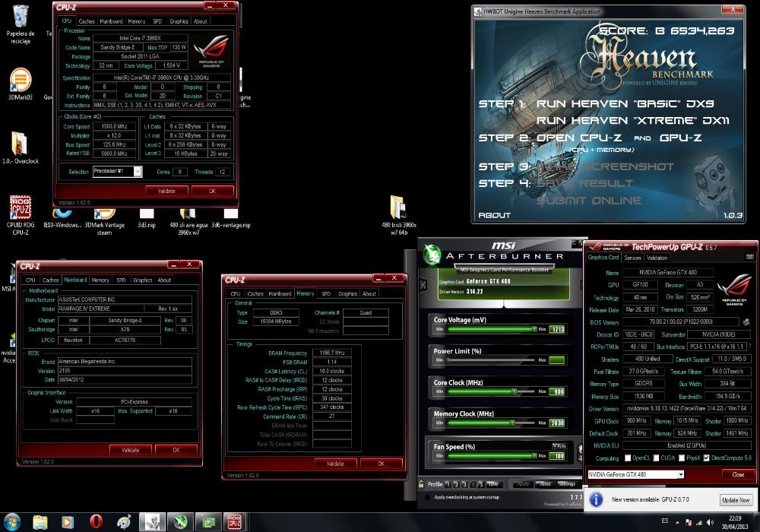Open 480 sli aire agua 3960x w7 folder

(188, 222)
